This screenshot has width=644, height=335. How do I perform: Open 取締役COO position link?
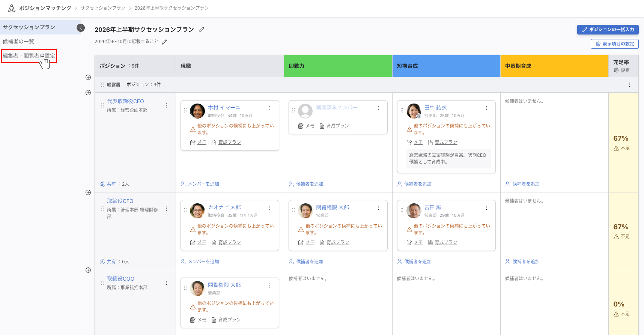tap(120, 279)
